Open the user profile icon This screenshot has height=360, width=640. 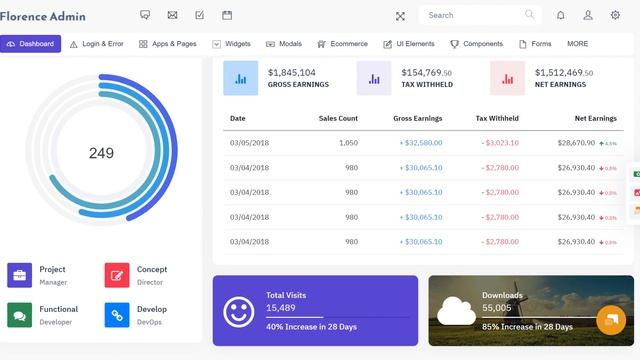click(588, 15)
